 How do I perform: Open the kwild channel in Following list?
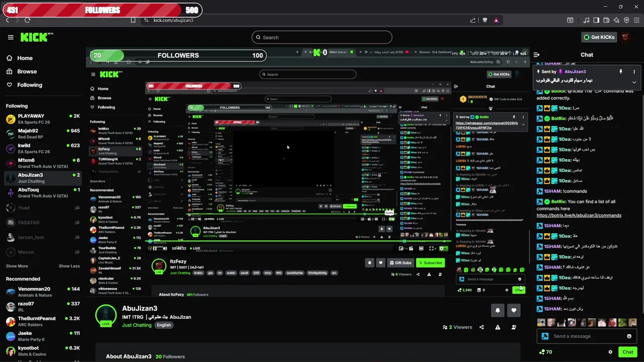coord(42,148)
